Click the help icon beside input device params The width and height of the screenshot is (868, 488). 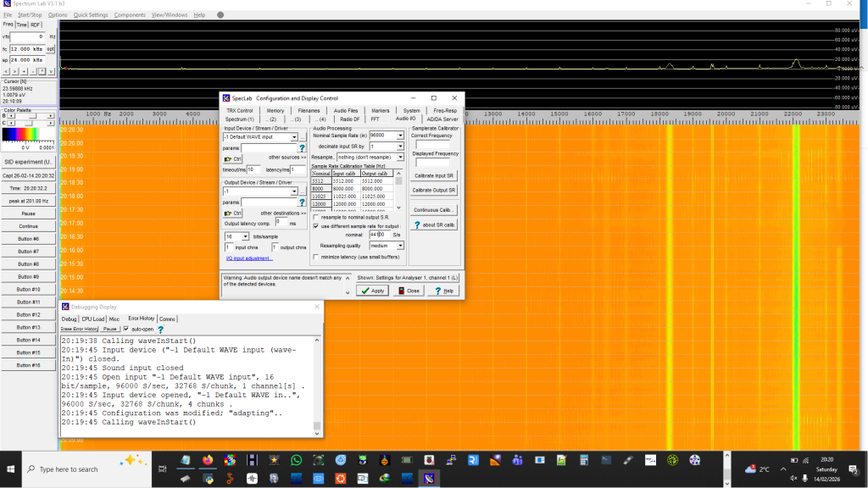(302, 148)
